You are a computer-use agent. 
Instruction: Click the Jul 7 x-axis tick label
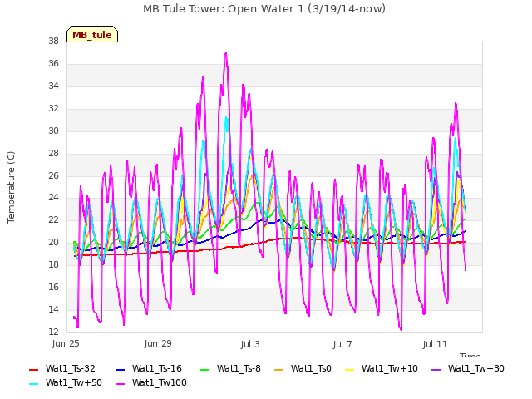pos(342,344)
